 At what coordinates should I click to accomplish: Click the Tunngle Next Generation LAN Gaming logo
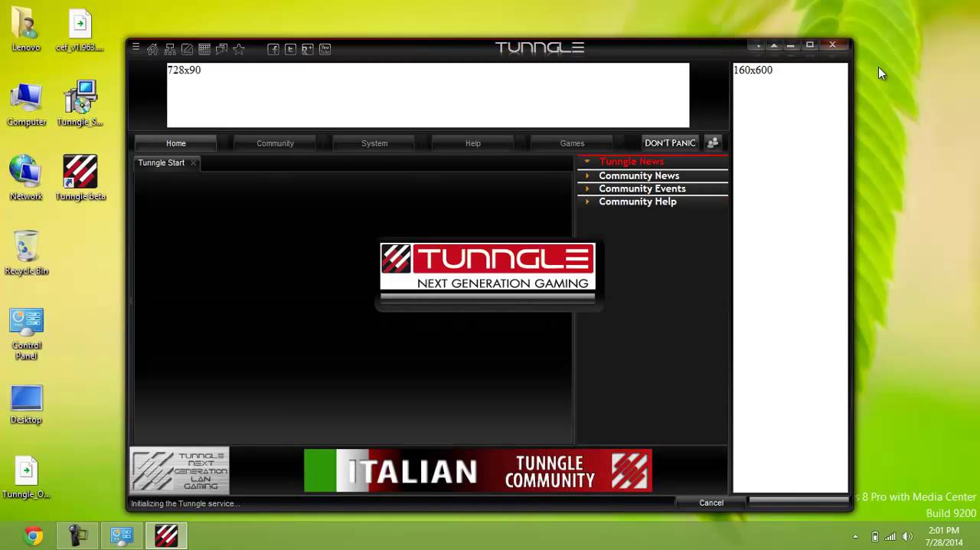click(x=179, y=470)
